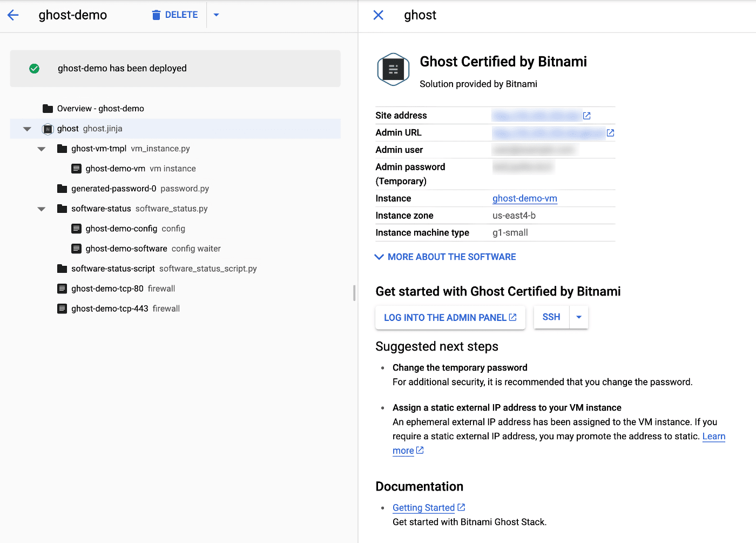The width and height of the screenshot is (756, 543).
Task: Select software-status software_status.py row
Action: tap(175, 209)
